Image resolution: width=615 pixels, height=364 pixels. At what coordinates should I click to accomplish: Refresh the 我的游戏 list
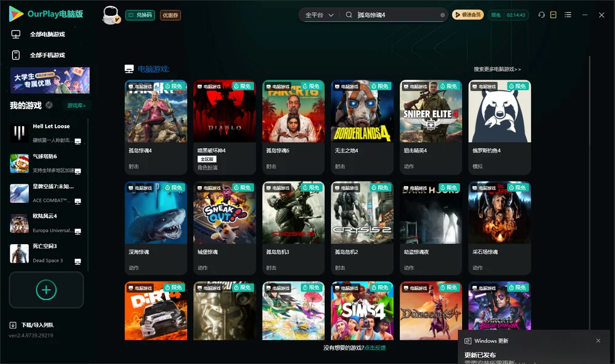pyautogui.click(x=49, y=105)
